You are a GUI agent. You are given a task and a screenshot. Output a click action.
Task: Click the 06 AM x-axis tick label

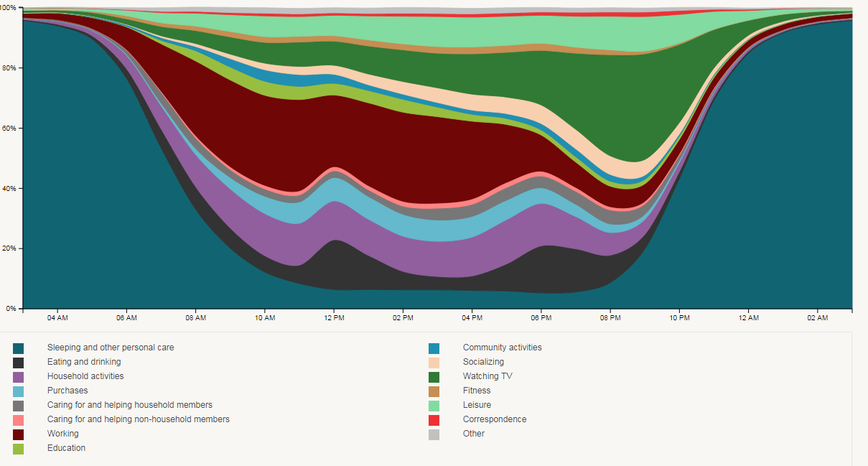click(x=126, y=317)
